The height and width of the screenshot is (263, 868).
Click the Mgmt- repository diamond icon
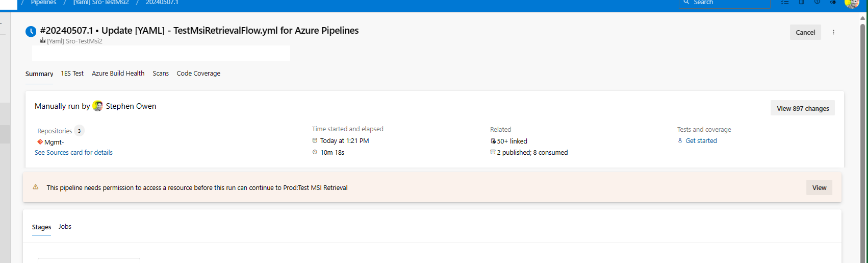40,142
